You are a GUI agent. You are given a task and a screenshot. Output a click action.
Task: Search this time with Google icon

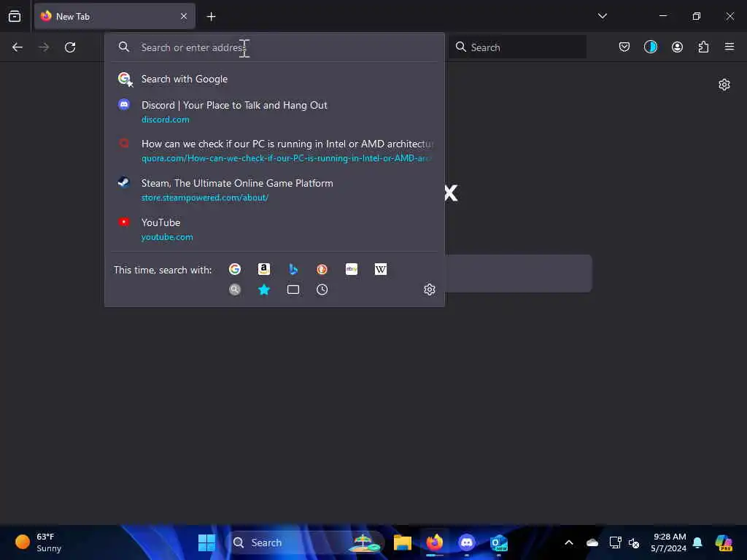[x=235, y=270]
